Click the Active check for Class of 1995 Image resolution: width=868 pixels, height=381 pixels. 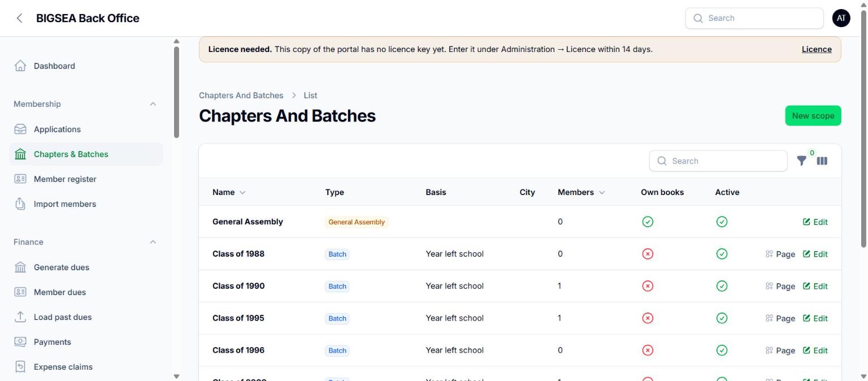(x=722, y=319)
